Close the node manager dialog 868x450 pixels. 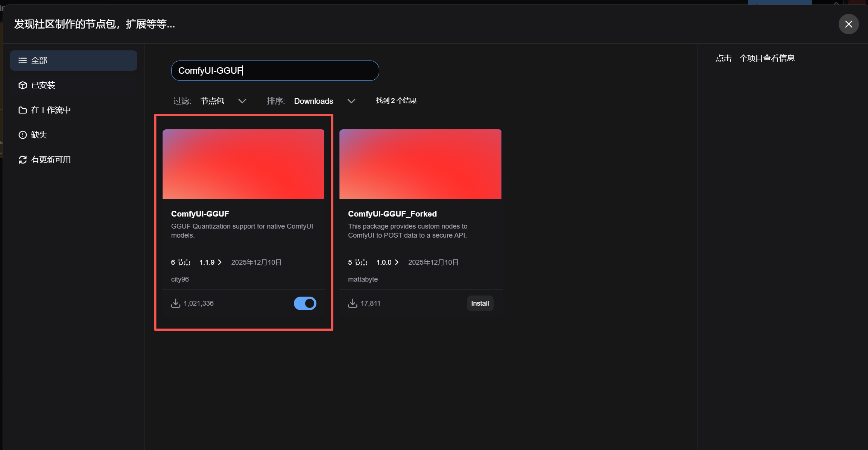point(848,24)
